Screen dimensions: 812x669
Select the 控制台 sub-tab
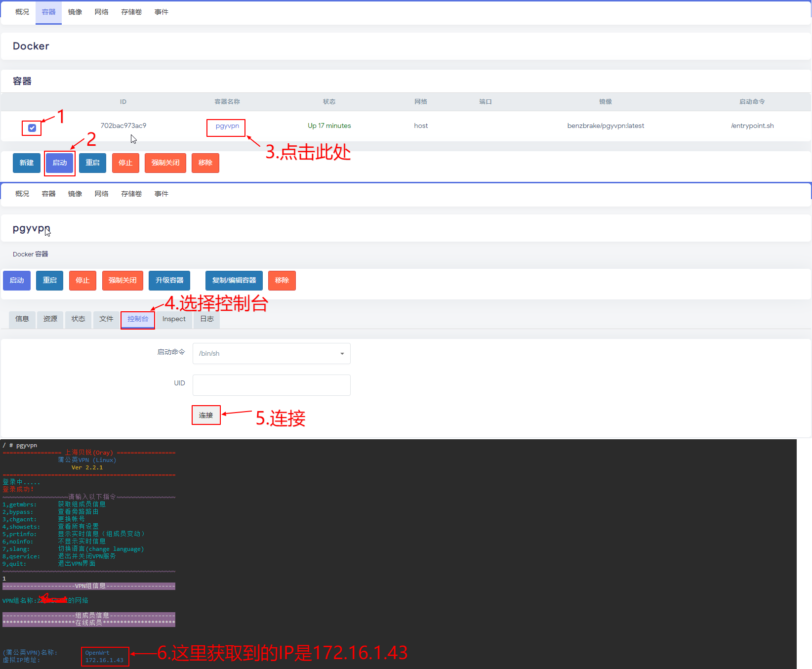pos(138,320)
